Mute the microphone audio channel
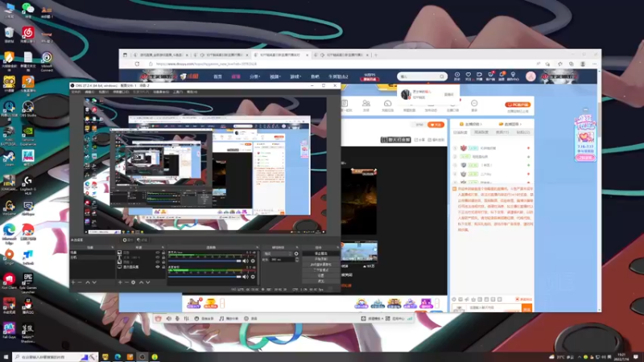Screen dimensions: 644x362 point(246,261)
